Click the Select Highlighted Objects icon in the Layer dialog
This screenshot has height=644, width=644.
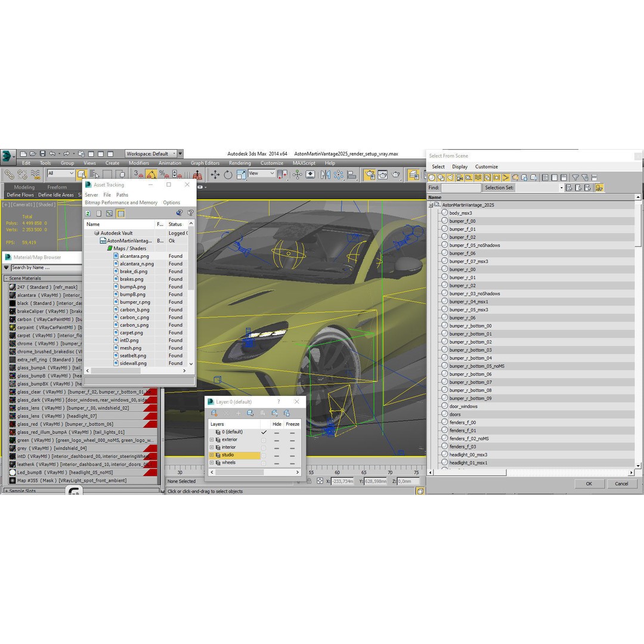coord(250,413)
